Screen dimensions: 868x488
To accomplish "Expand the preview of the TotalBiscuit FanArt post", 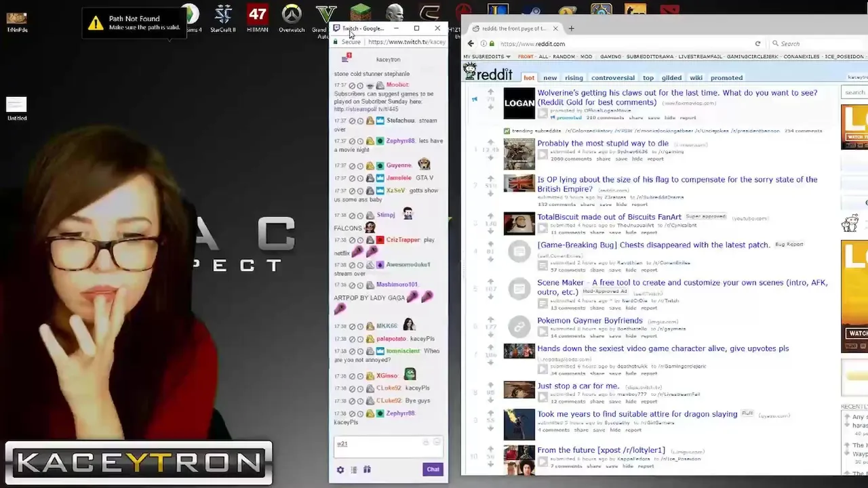I will coord(542,228).
